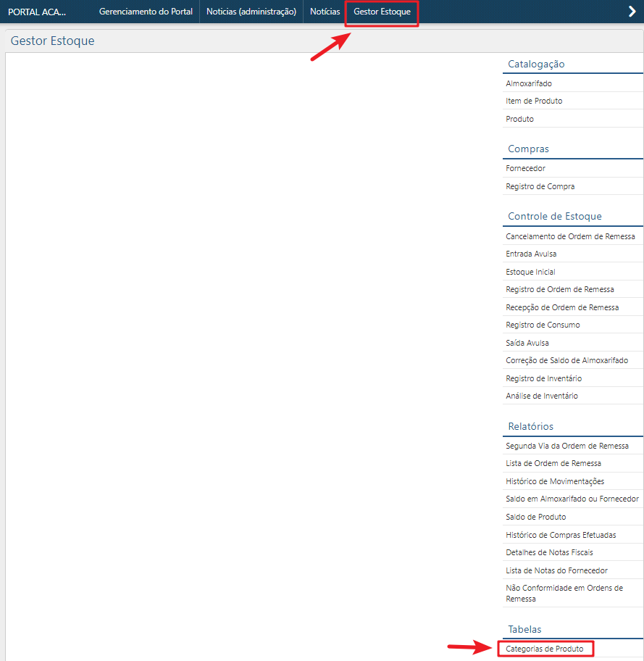Open Histórico de Movimentações report
Screen dimensions: 644x661
pos(555,481)
